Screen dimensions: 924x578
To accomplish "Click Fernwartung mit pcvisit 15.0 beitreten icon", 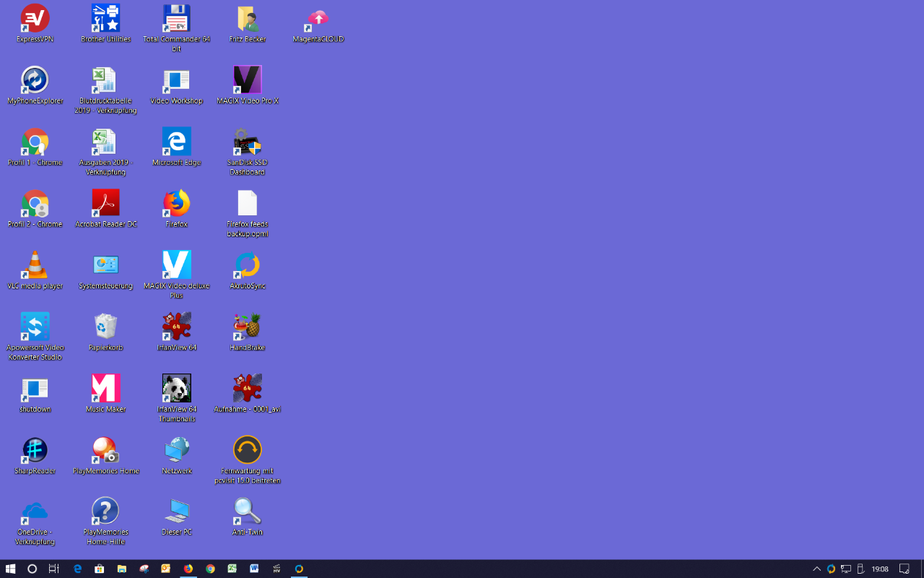I will (248, 450).
